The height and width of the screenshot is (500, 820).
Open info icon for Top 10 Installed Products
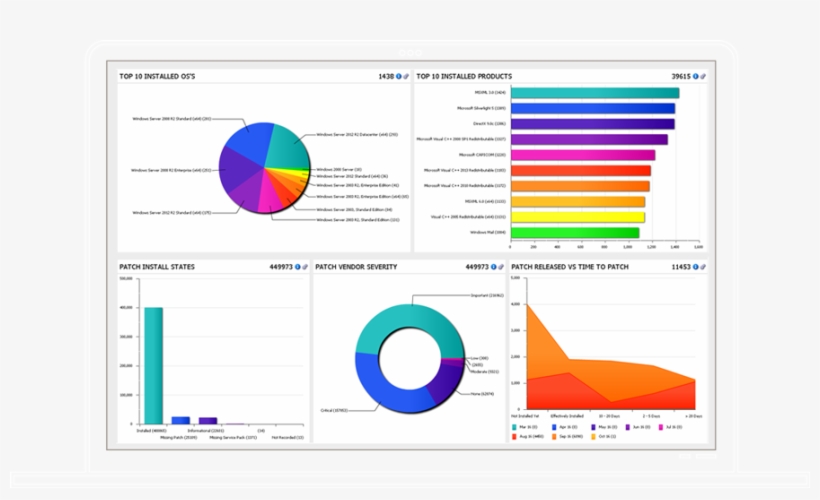click(696, 76)
